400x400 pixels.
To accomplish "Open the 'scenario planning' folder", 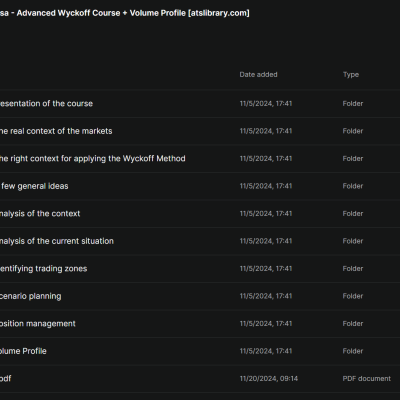I will pyautogui.click(x=200, y=296).
